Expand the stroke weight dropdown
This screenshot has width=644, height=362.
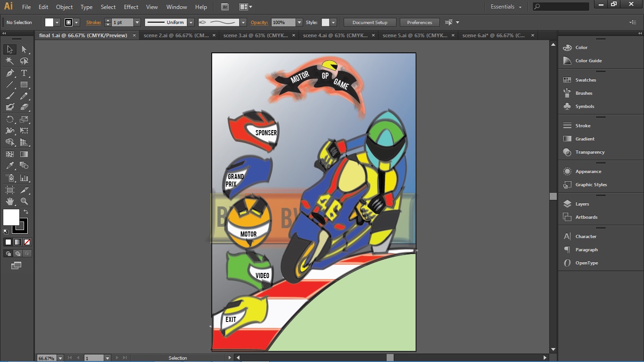137,23
